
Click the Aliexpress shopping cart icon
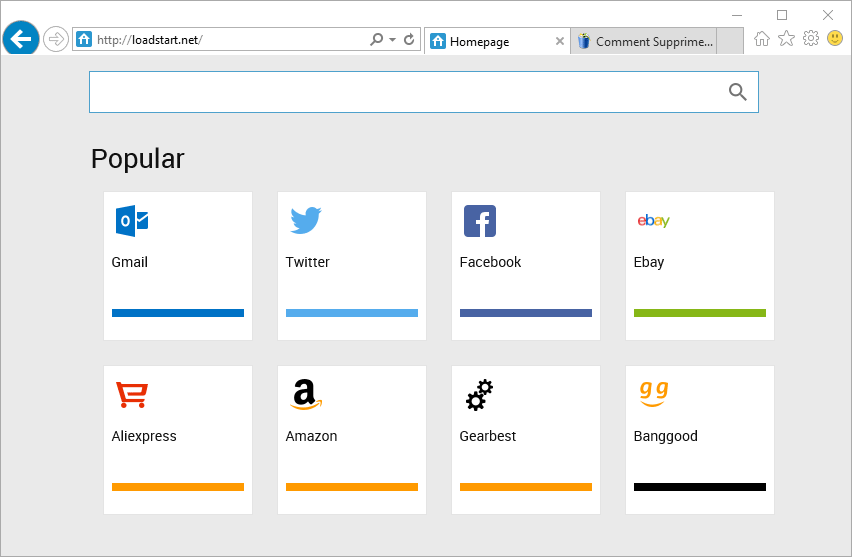click(132, 395)
